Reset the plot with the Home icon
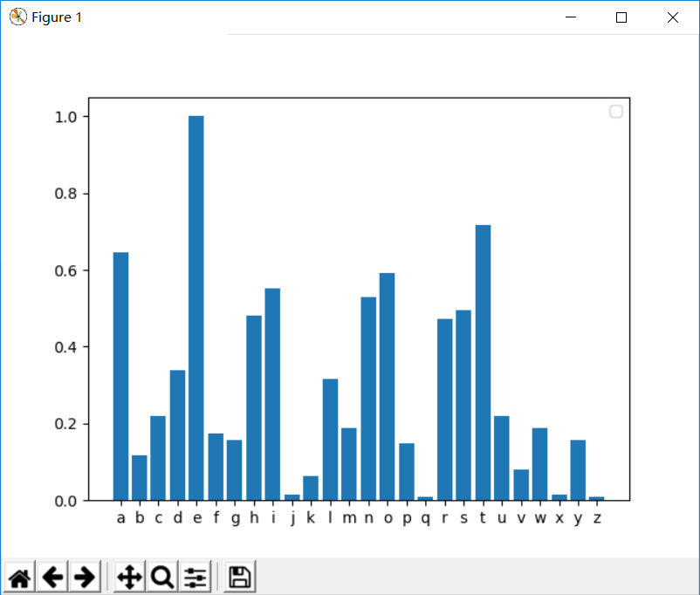The width and height of the screenshot is (700, 595). (20, 578)
